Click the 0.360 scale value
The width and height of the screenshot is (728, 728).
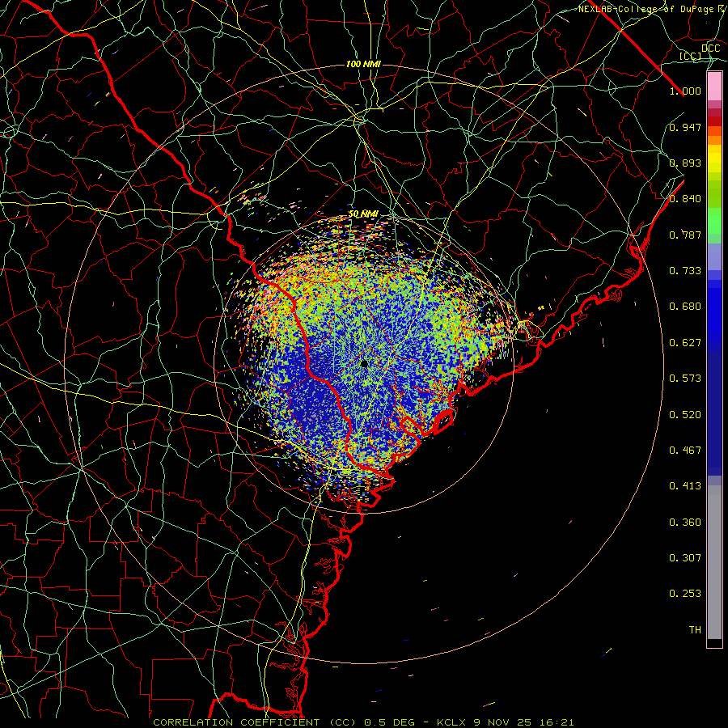685,523
